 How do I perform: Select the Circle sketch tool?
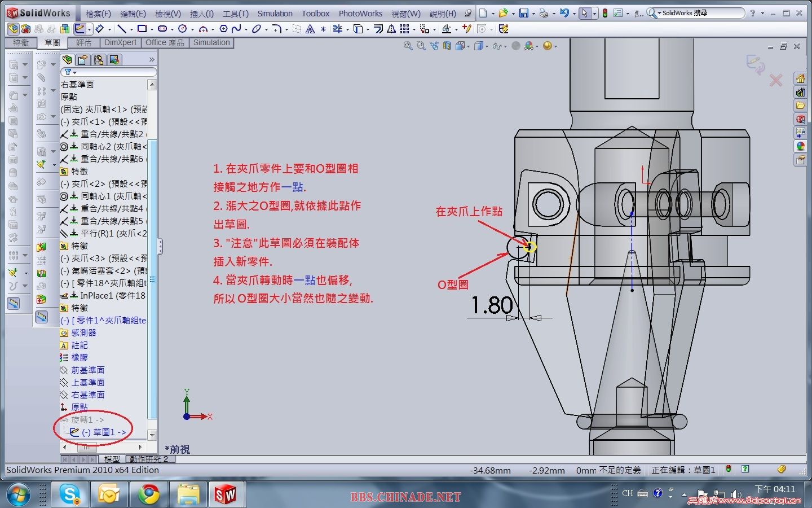point(183,29)
